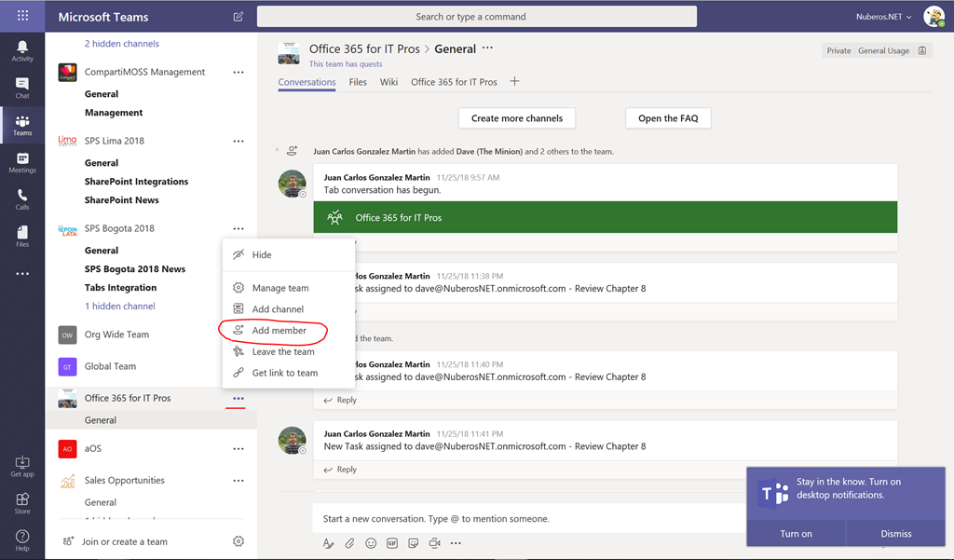
Task: Select Leave the team from menu
Action: pos(289,351)
